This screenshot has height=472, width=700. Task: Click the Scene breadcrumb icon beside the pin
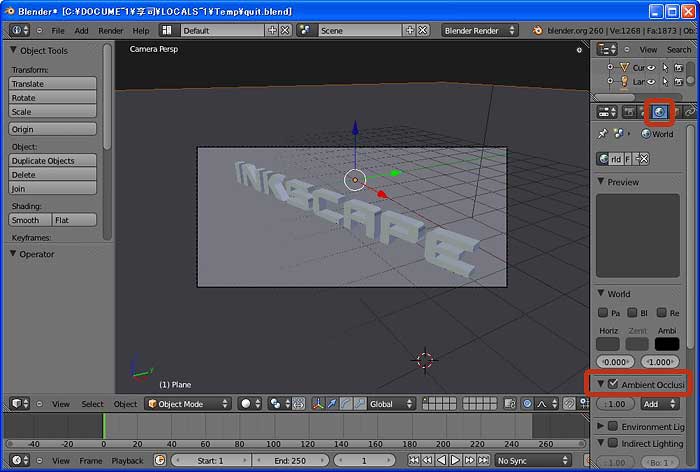618,134
